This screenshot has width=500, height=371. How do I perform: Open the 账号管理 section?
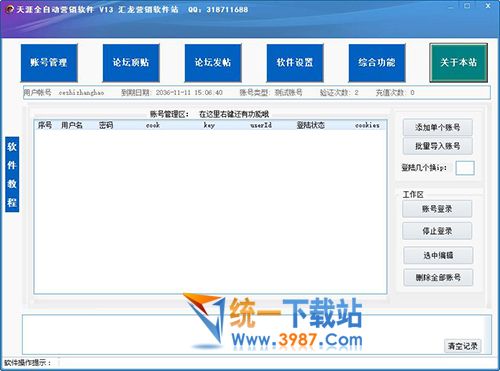point(49,63)
